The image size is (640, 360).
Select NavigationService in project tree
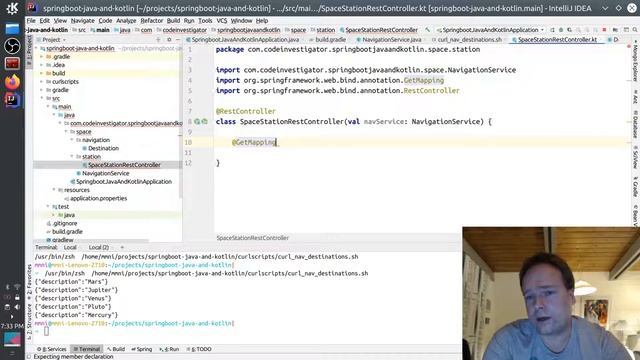tap(105, 173)
